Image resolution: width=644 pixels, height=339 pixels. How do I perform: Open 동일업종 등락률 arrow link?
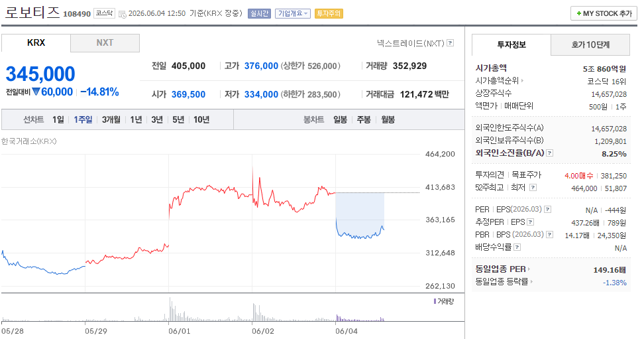[531, 282]
